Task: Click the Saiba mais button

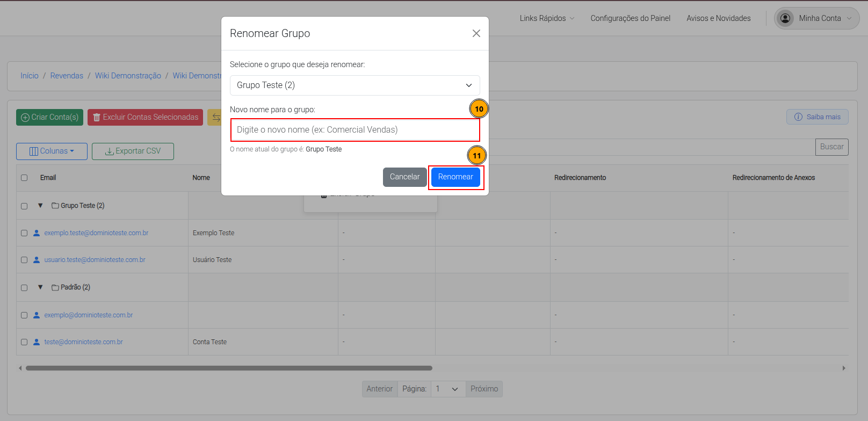Action: click(818, 117)
